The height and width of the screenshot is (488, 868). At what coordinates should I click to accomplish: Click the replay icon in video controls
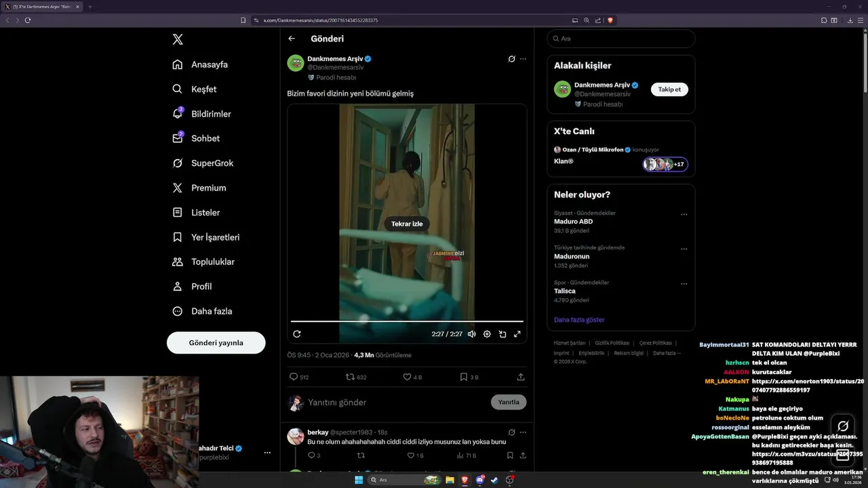(x=297, y=334)
